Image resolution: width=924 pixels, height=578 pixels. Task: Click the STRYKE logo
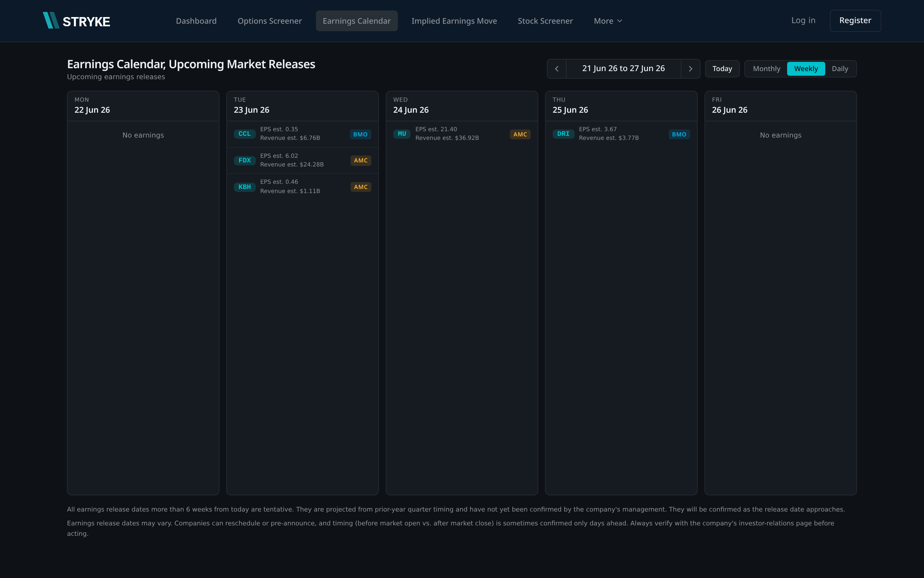click(76, 21)
